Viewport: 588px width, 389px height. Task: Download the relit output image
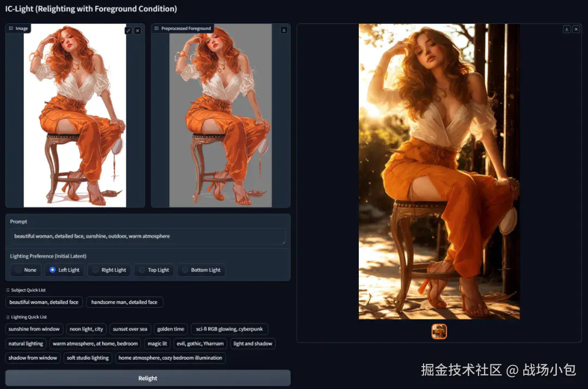click(x=567, y=29)
